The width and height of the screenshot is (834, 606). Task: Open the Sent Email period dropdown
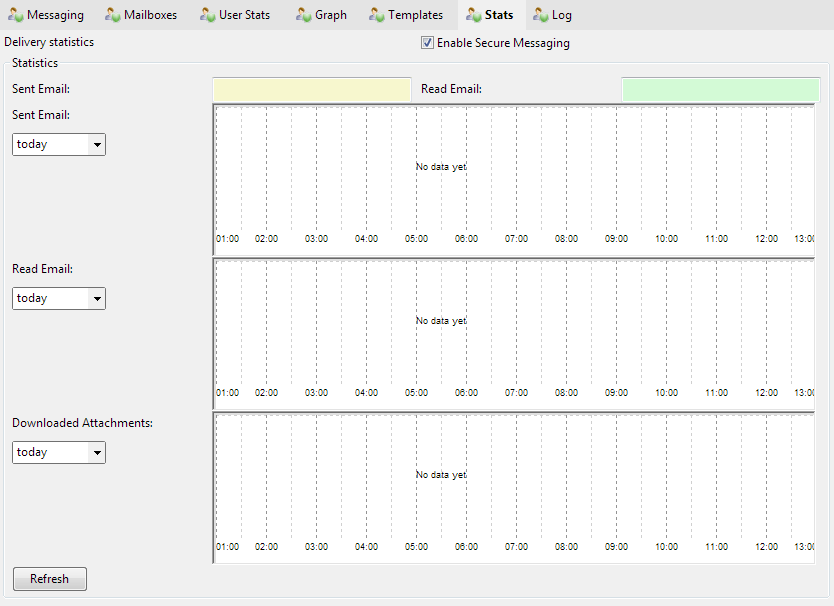59,144
